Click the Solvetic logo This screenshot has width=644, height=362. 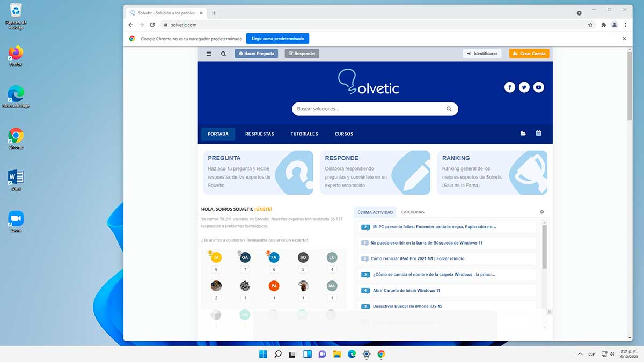369,82
